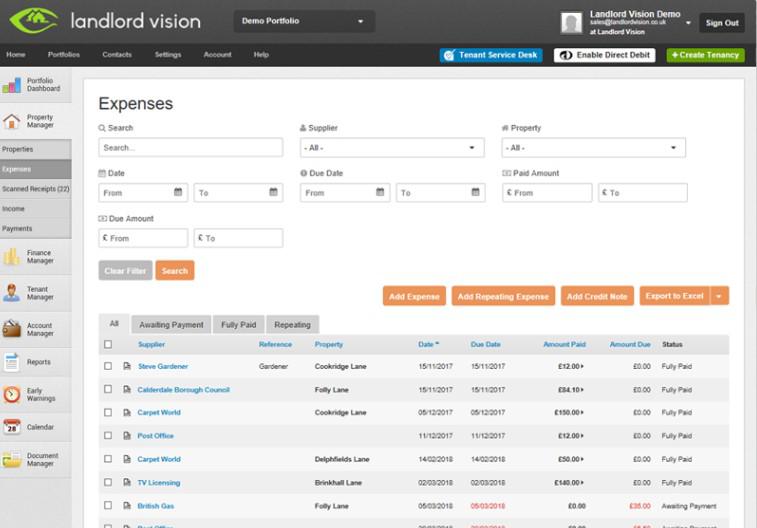Open the Property filter dropdown
Viewport: 757px width, 528px height.
point(593,148)
